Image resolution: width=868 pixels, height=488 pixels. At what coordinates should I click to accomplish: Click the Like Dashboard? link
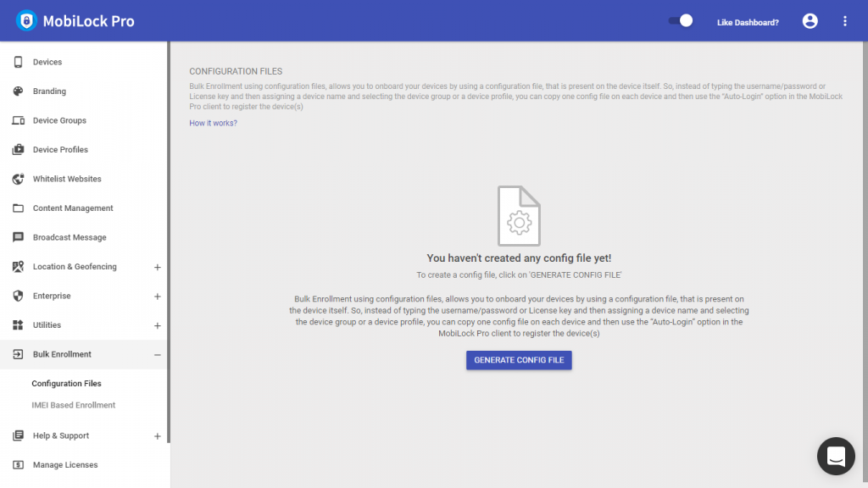pos(748,22)
